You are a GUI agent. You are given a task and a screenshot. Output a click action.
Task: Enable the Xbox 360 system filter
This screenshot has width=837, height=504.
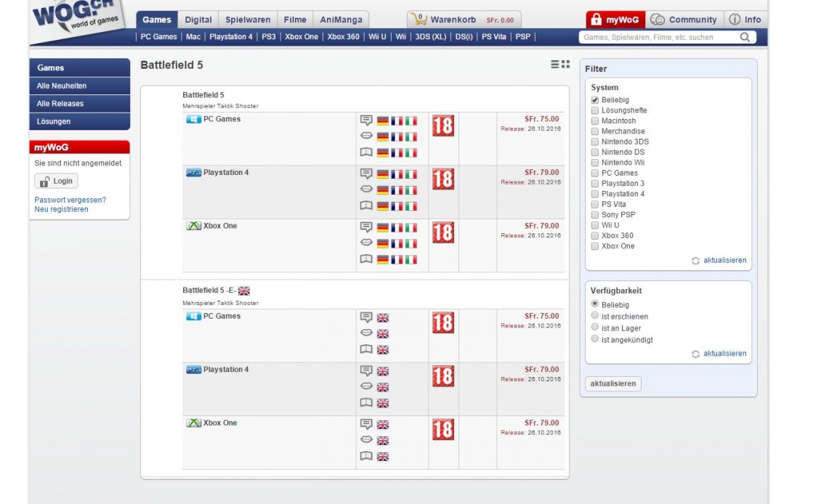pyautogui.click(x=594, y=235)
